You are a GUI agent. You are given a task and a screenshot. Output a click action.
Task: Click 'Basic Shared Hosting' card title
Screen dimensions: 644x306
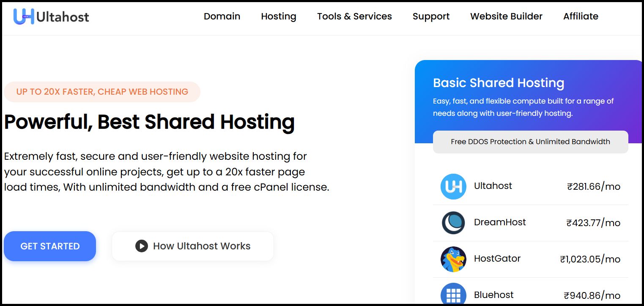(499, 83)
